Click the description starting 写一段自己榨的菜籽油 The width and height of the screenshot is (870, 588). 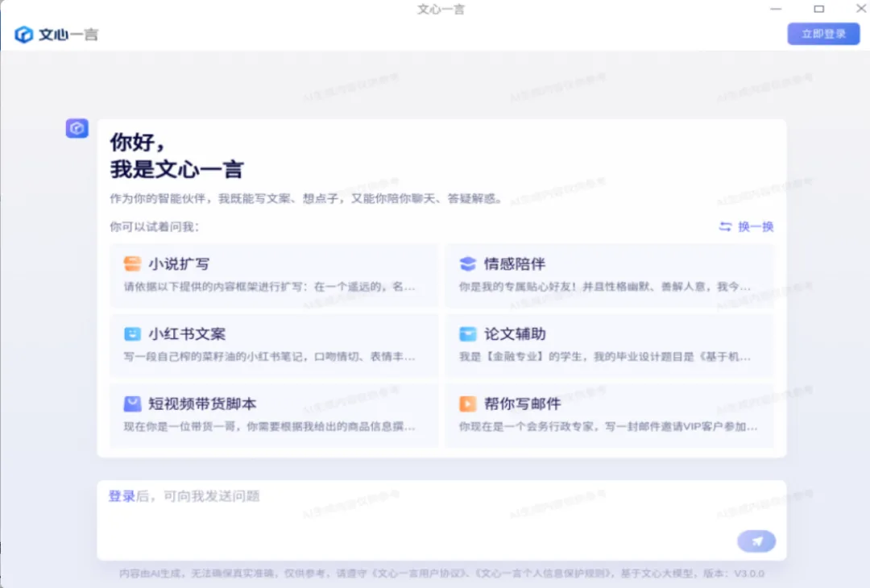click(270, 357)
